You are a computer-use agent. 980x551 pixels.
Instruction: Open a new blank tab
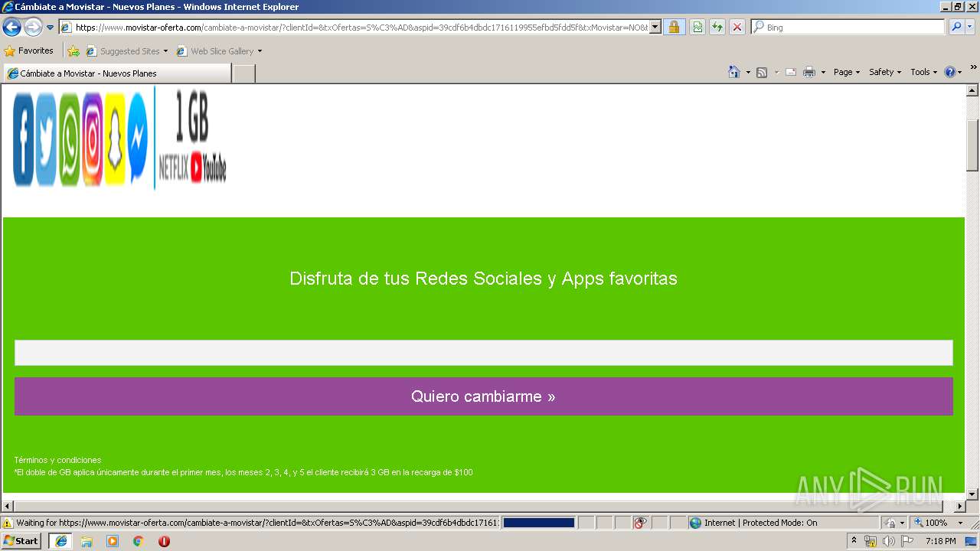coord(243,73)
